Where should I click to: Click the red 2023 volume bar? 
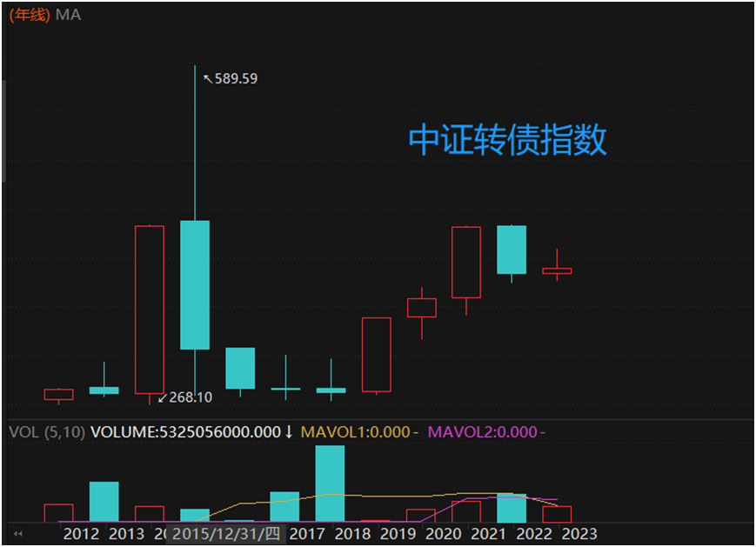point(557,514)
